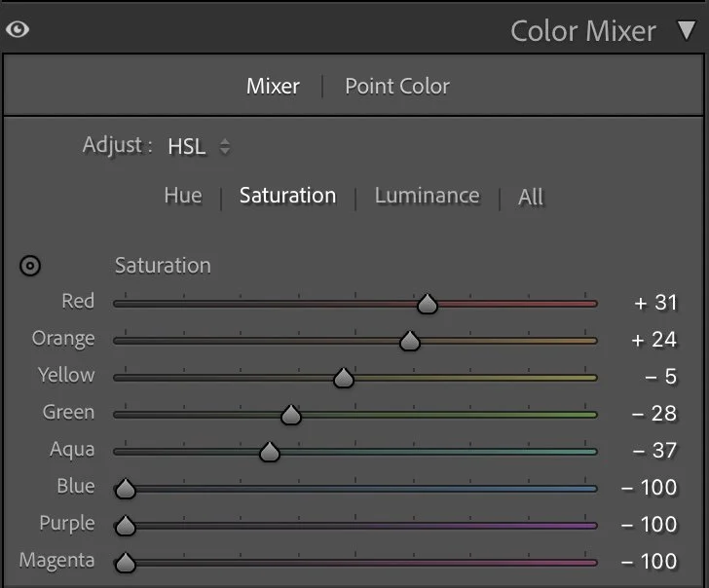This screenshot has height=588, width=709.
Task: Open the Adjust HSL dropdown
Action: pos(199,146)
